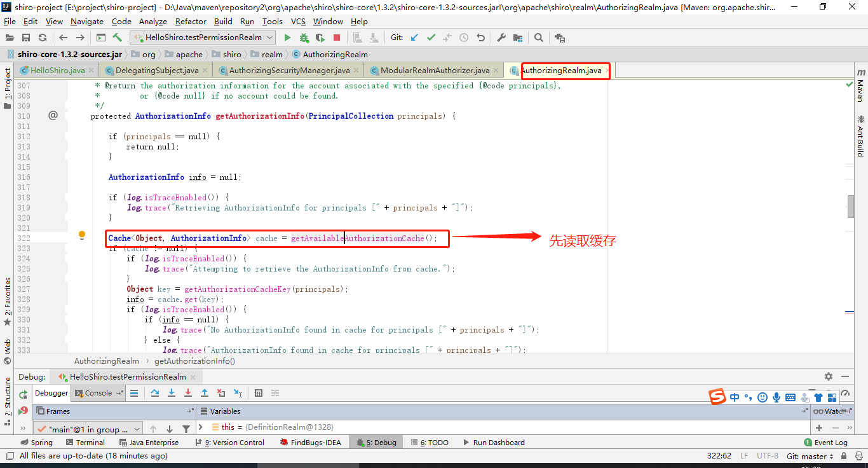Screen dimensions: 868x468
Task: Navigate Forward with the right arrow icon
Action: [80, 38]
